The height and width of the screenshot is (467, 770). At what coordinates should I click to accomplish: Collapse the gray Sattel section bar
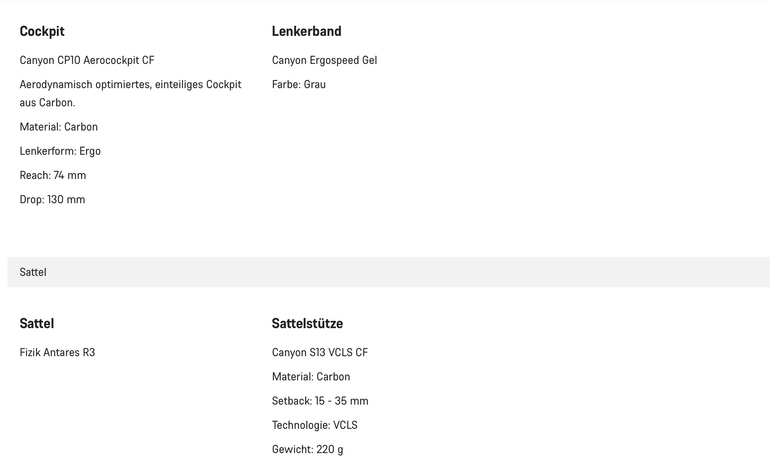click(x=388, y=272)
